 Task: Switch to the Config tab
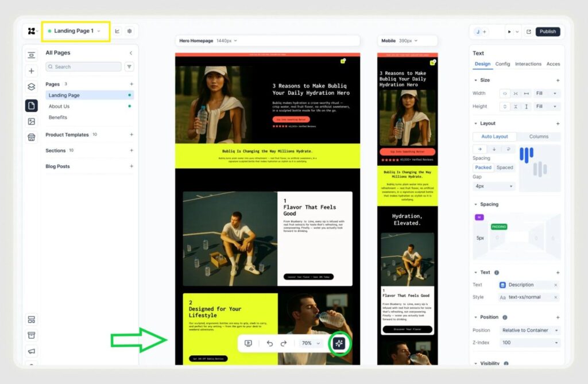[502, 64]
